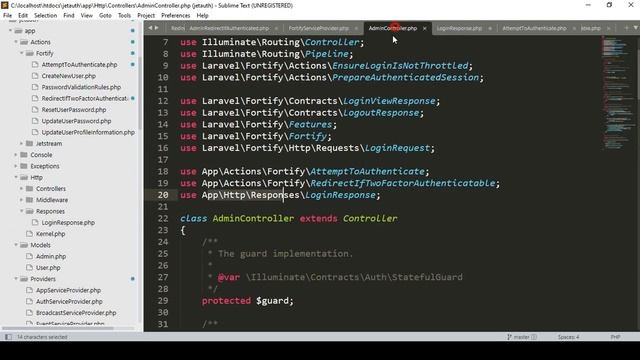Click the ResetUserPassword.php file icon

[x=35, y=110]
